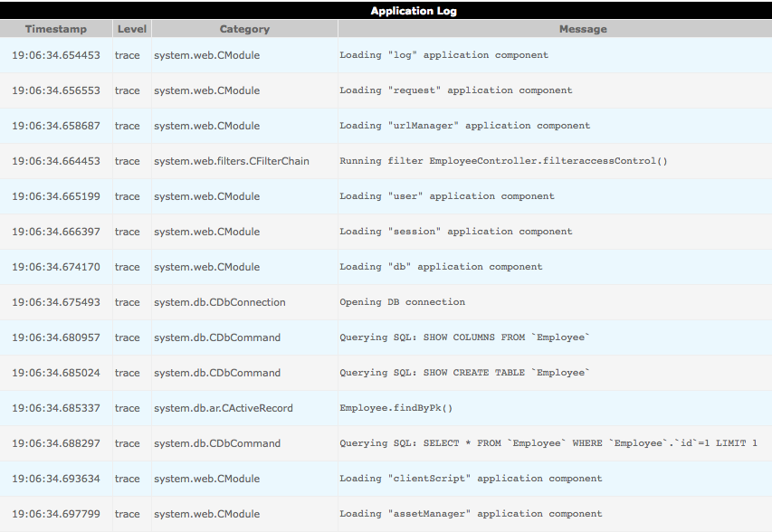The width and height of the screenshot is (772, 532).
Task: Click the SHOW COLUMNS FROM Employee query
Action: (x=464, y=337)
